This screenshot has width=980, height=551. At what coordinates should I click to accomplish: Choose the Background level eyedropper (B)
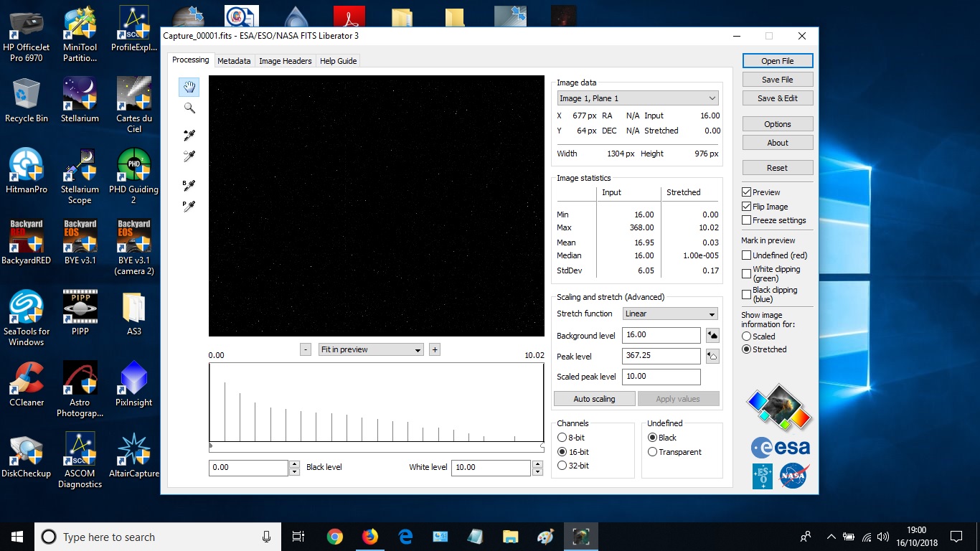(x=189, y=185)
